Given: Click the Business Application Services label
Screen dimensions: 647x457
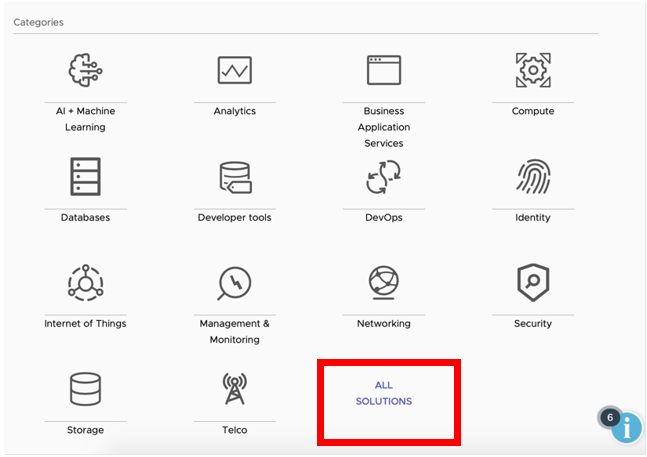Looking at the screenshot, I should 384,127.
